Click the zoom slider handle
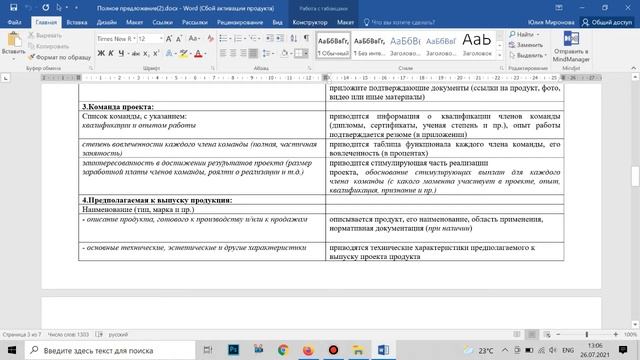 coord(587,334)
